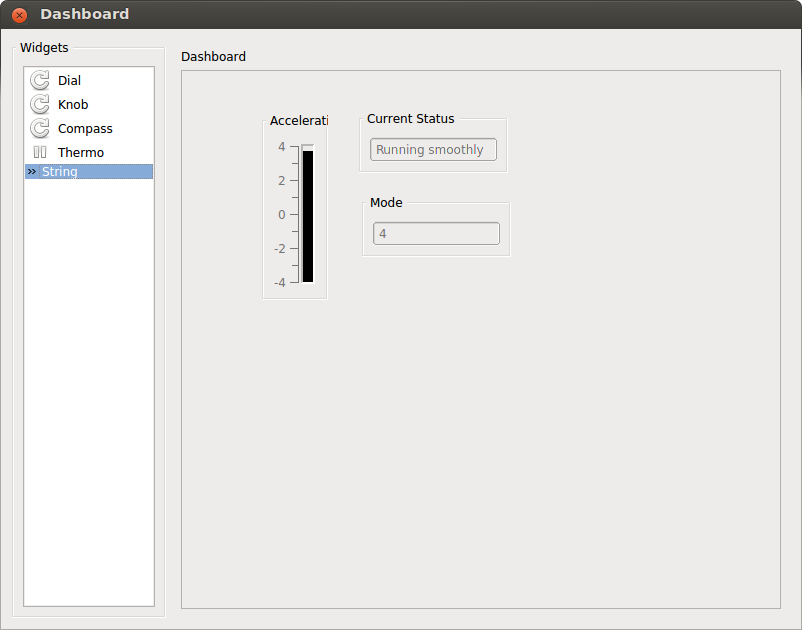Select the Compass label in the list

(x=85, y=128)
